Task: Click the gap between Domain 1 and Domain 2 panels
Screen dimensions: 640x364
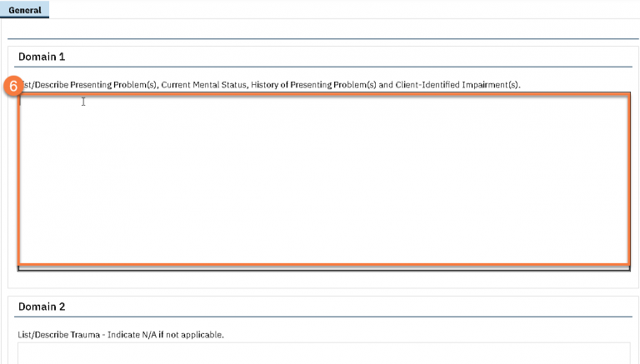Action: [x=323, y=292]
